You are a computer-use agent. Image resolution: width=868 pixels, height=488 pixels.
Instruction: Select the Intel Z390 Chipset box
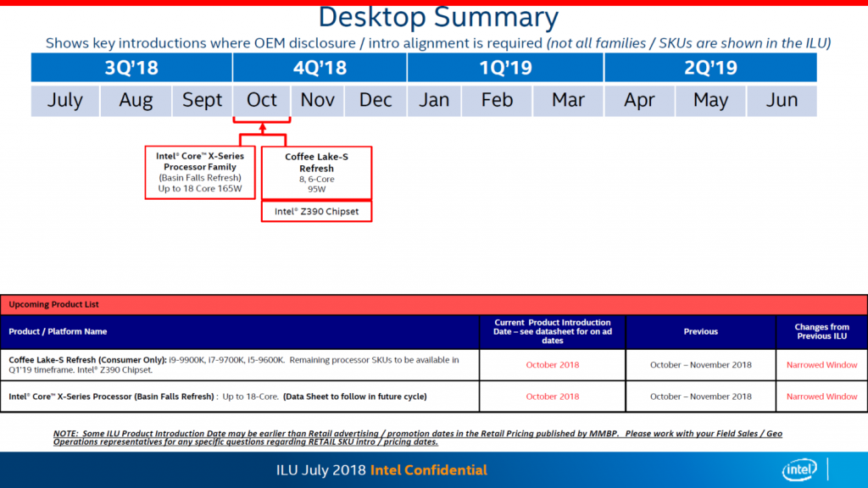pyautogui.click(x=316, y=211)
